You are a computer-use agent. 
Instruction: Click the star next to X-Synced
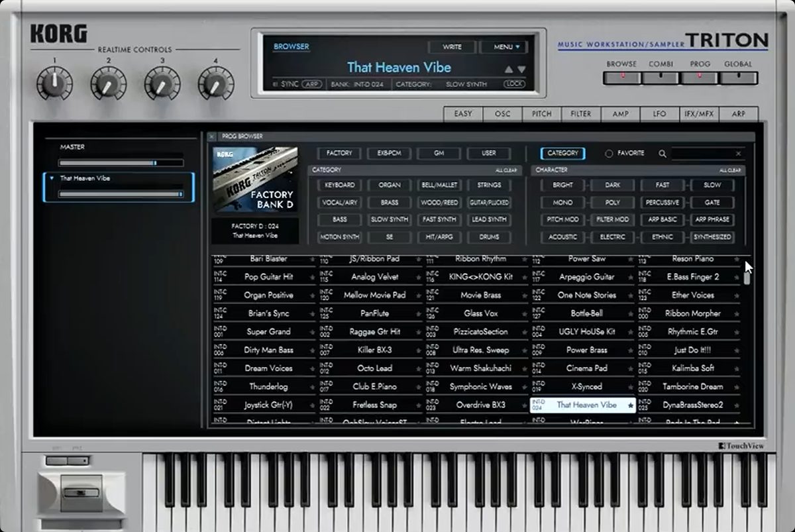[x=630, y=387]
